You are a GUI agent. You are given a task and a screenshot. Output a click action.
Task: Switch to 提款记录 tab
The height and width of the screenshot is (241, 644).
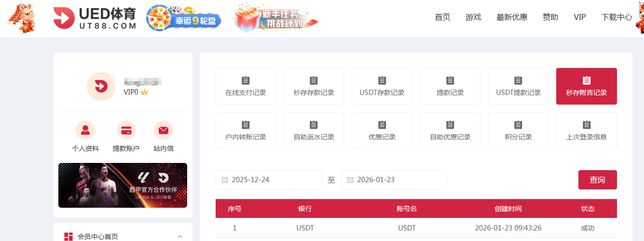(x=450, y=86)
